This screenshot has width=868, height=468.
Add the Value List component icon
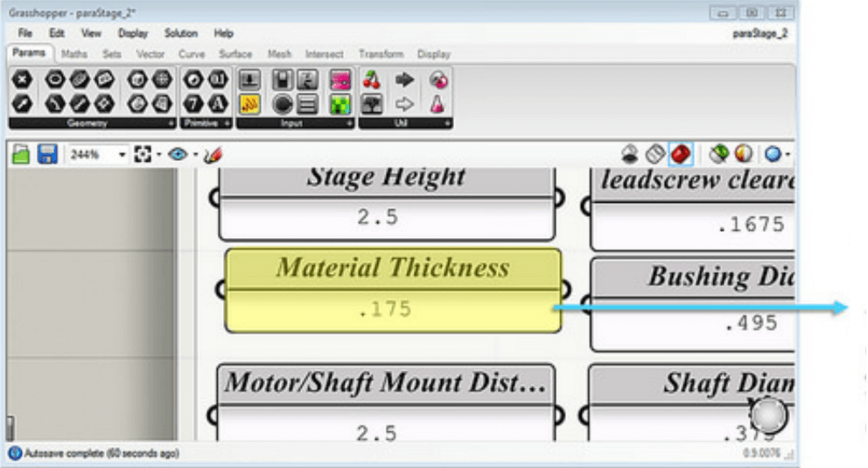pyautogui.click(x=307, y=103)
